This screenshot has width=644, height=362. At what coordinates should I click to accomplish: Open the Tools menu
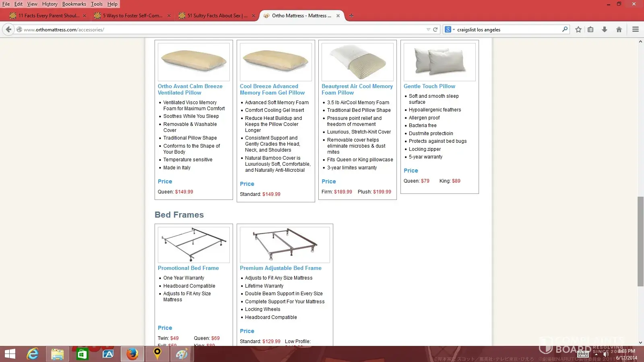[x=97, y=4]
